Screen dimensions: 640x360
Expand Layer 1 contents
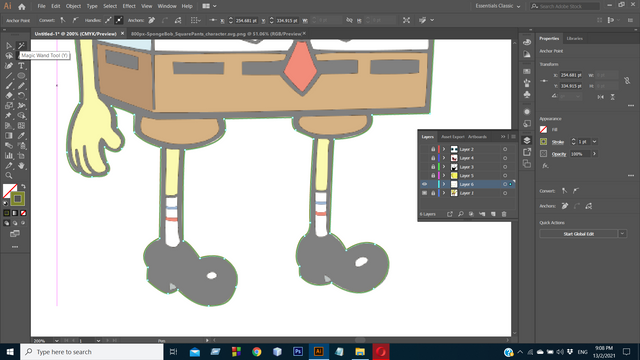444,193
